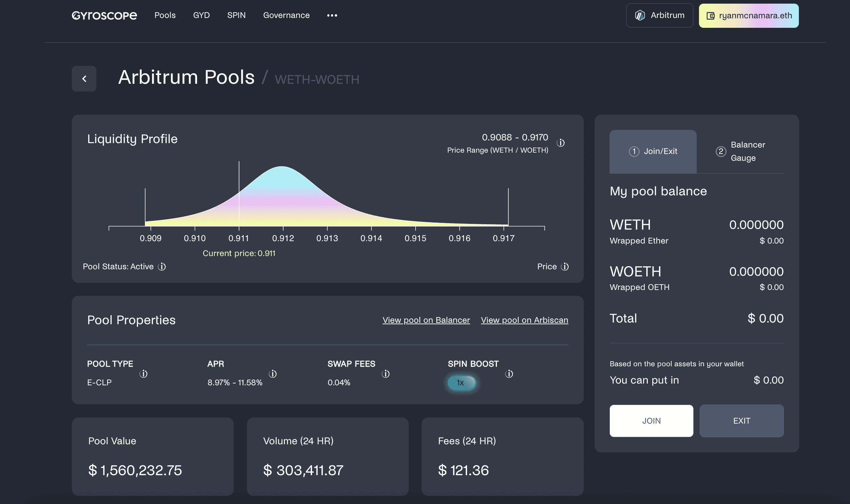The width and height of the screenshot is (850, 504).
Task: Click the liquidity curve peak near 0.912
Action: pyautogui.click(x=282, y=168)
